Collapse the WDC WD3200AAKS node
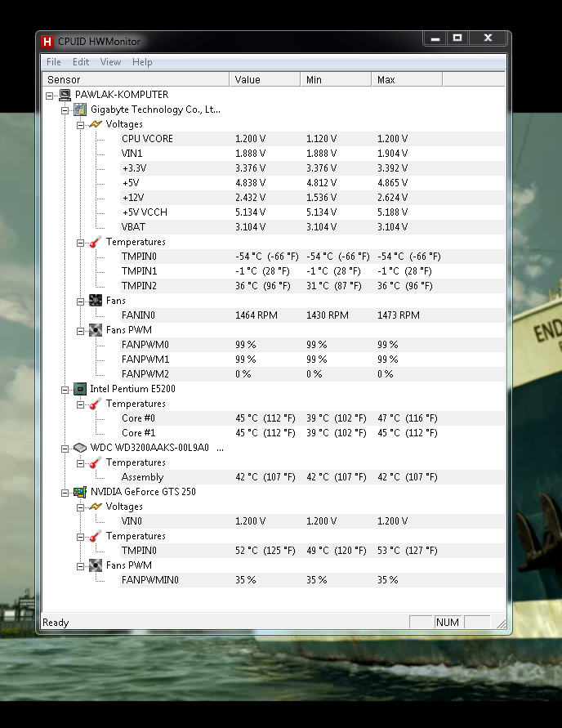 65,449
